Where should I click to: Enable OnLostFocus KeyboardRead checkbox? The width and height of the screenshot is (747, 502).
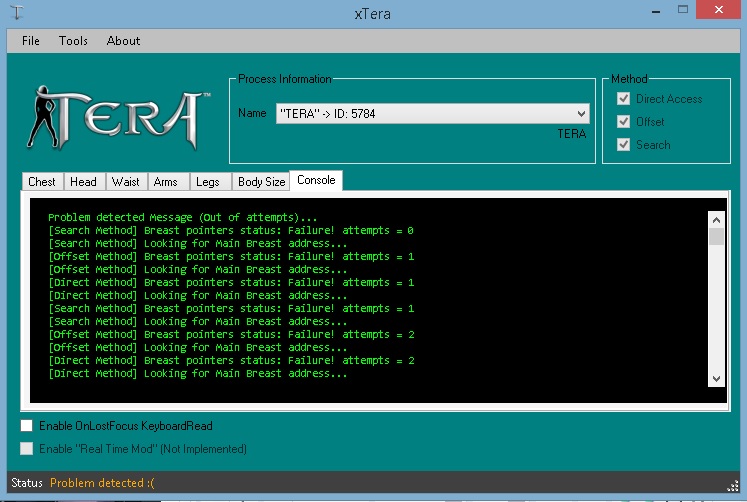28,426
